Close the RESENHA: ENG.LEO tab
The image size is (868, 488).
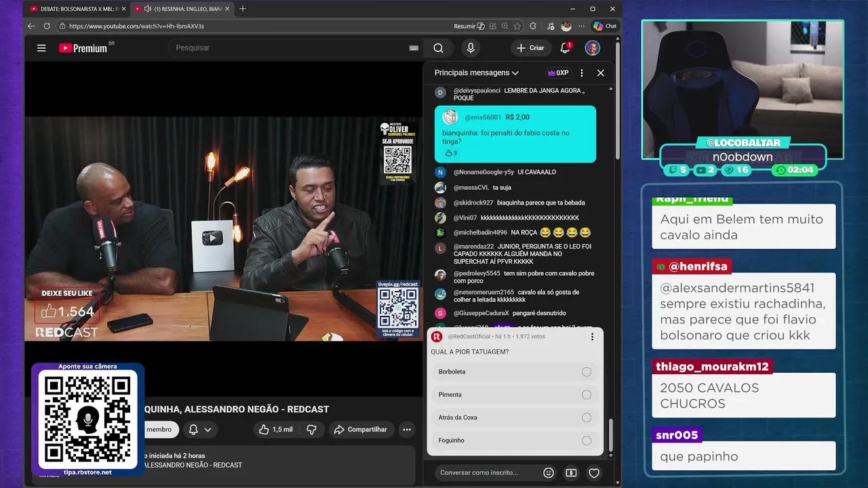pos(227,9)
